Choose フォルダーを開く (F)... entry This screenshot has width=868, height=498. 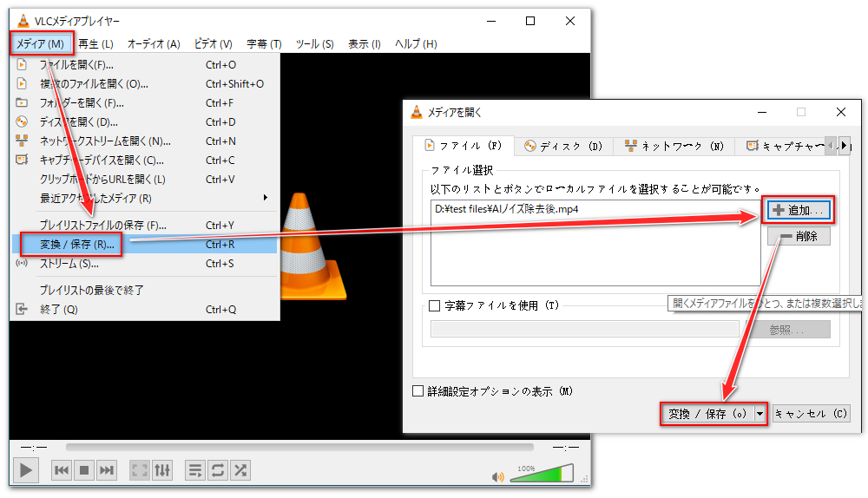(145, 103)
